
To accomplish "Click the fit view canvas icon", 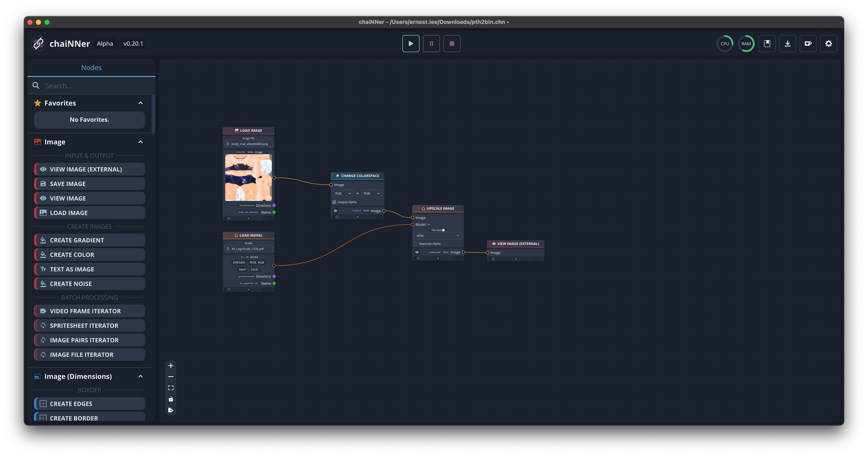I will coord(171,388).
